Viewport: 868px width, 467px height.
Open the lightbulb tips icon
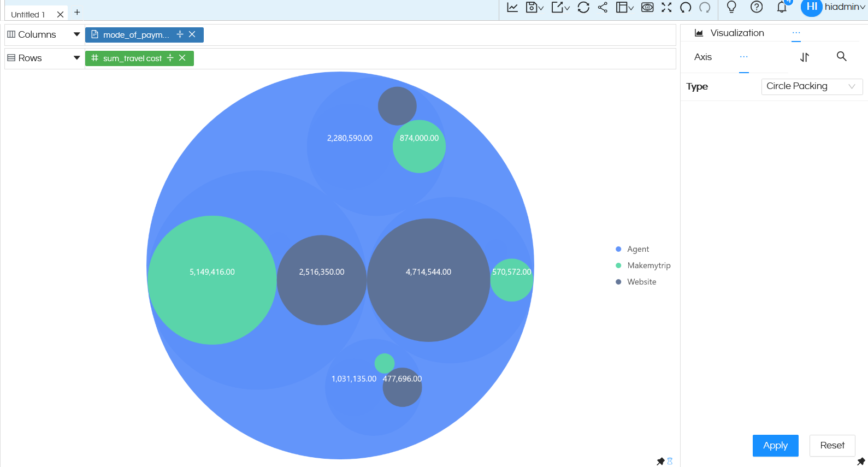(x=731, y=7)
